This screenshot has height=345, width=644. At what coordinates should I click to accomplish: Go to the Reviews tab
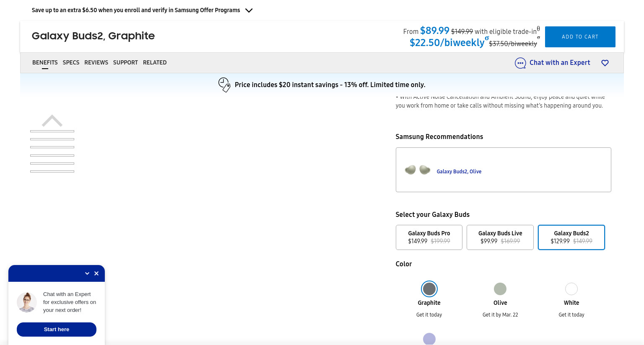(x=96, y=62)
